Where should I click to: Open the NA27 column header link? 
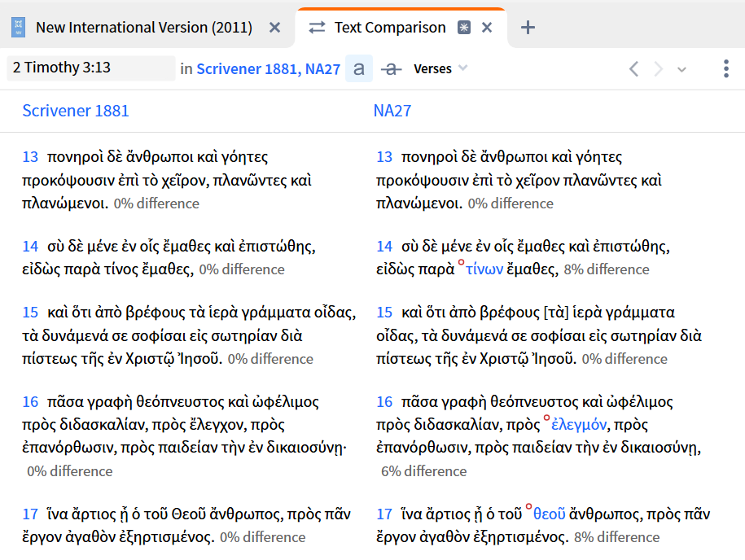(392, 111)
